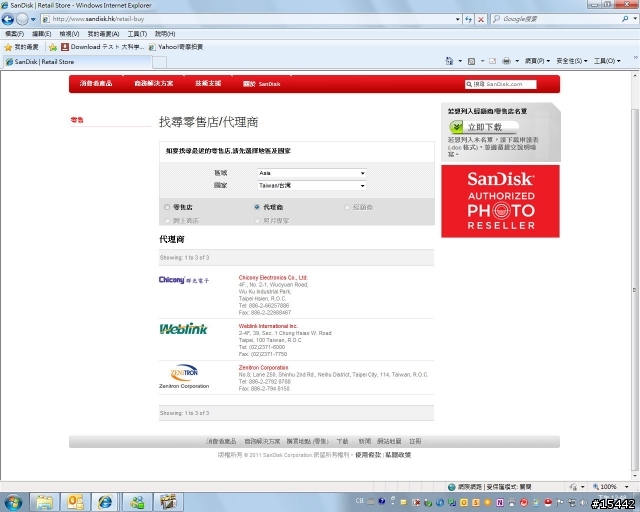Open the 工具(O) dropdown in command bar
Screen dimensions: 640x512
pos(607,61)
